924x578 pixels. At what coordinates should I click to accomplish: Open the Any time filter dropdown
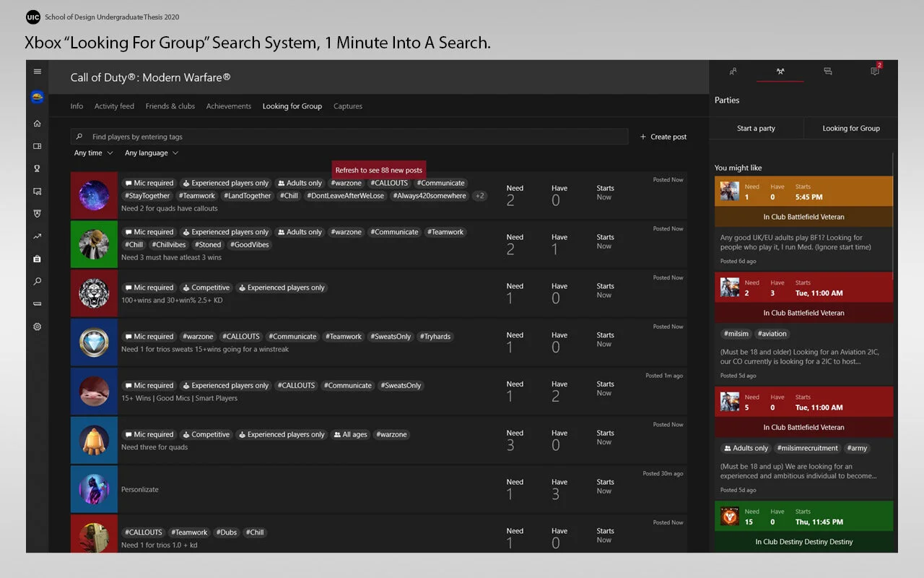click(x=93, y=153)
